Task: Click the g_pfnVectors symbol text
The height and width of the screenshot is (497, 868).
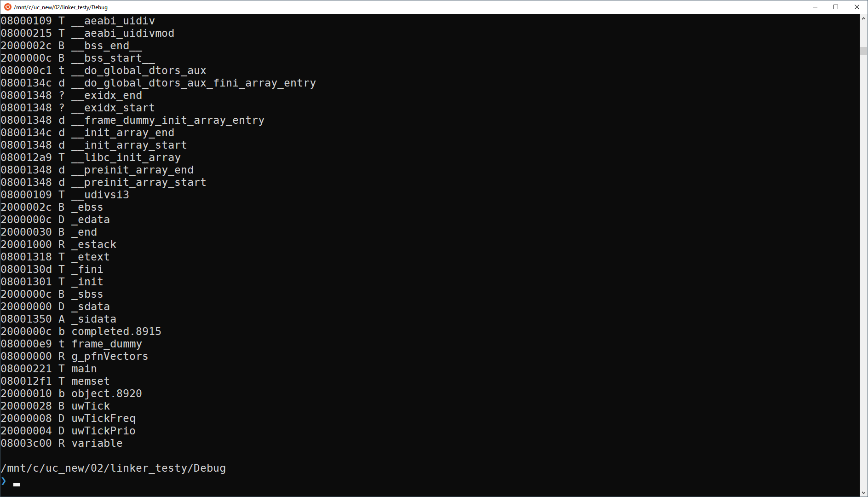Action: point(110,356)
